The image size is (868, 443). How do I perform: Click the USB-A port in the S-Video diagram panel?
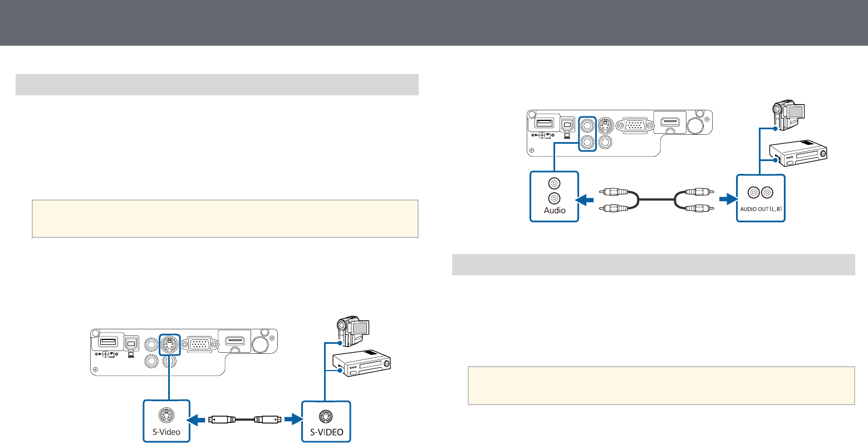[x=108, y=341]
